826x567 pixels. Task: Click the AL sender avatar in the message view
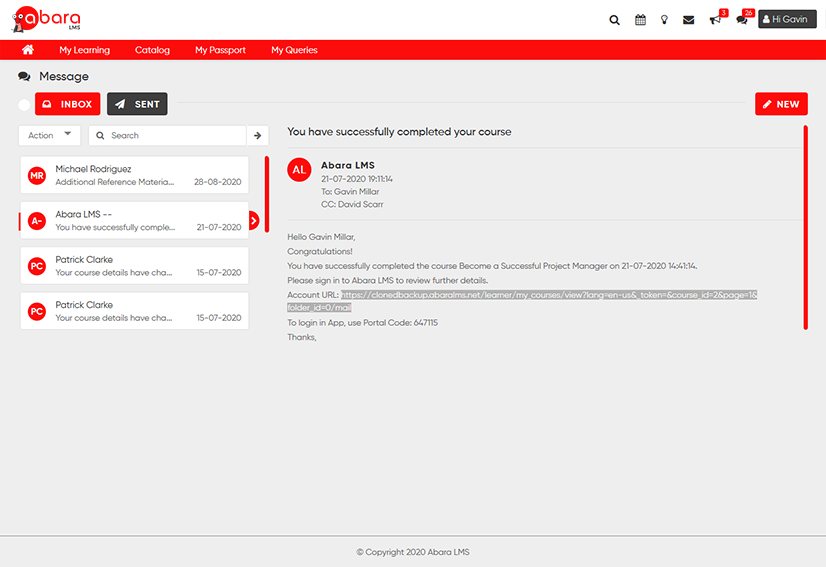tap(299, 170)
